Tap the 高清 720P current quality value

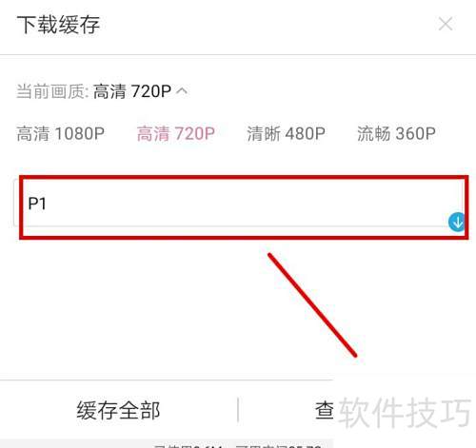[x=132, y=91]
